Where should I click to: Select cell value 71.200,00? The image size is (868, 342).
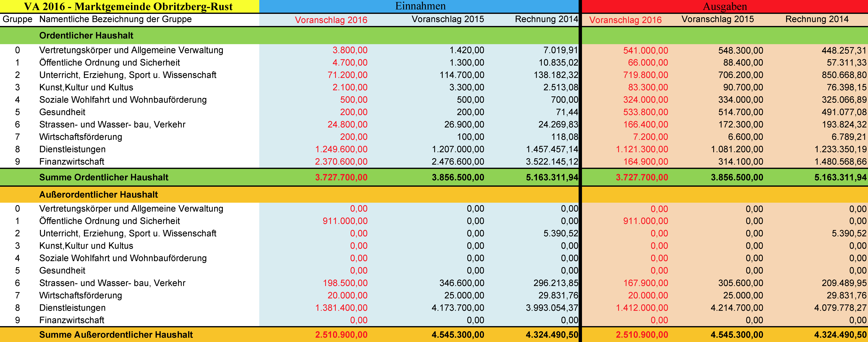(347, 75)
